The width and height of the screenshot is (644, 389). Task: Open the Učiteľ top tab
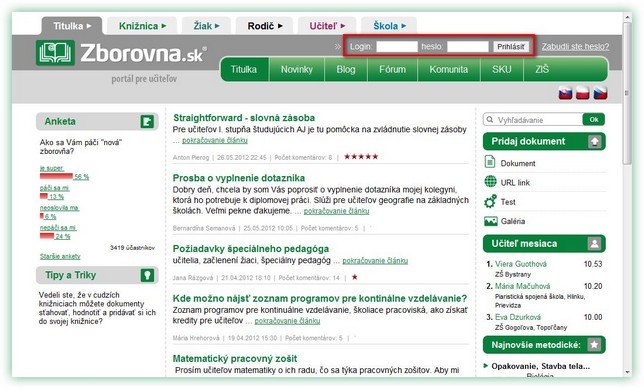coord(327,26)
